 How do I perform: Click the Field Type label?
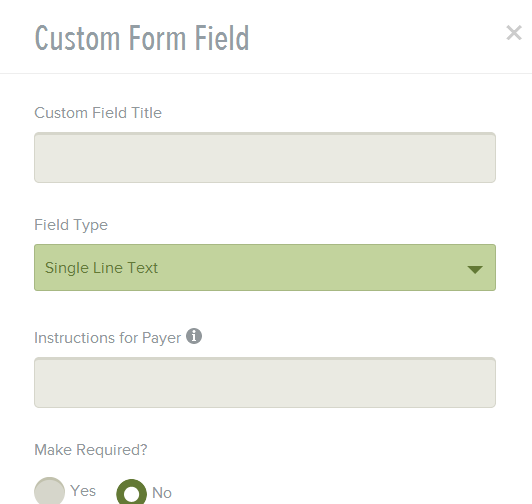click(71, 225)
